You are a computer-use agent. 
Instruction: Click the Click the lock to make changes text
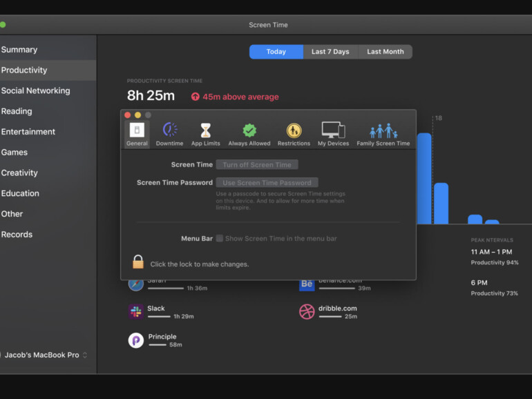point(200,264)
